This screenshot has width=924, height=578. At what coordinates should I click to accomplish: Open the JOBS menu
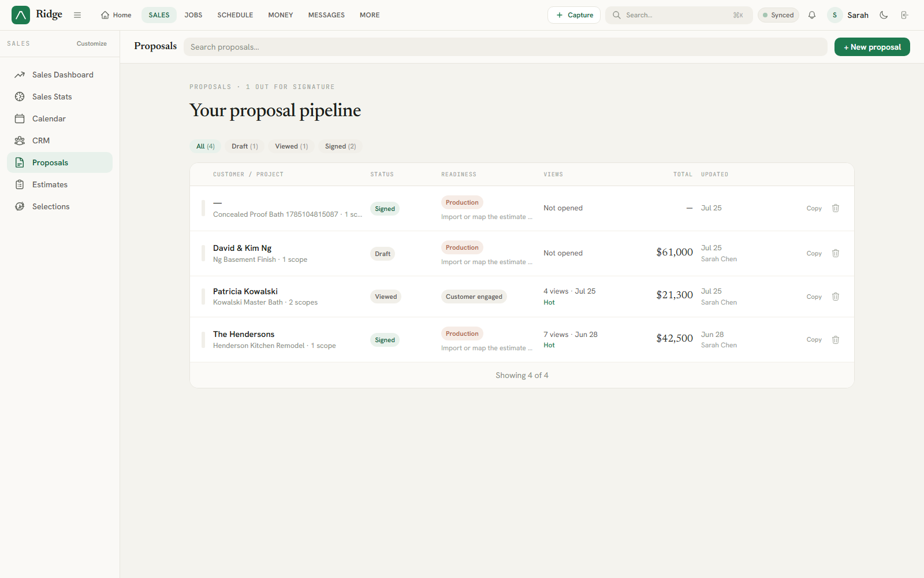193,15
